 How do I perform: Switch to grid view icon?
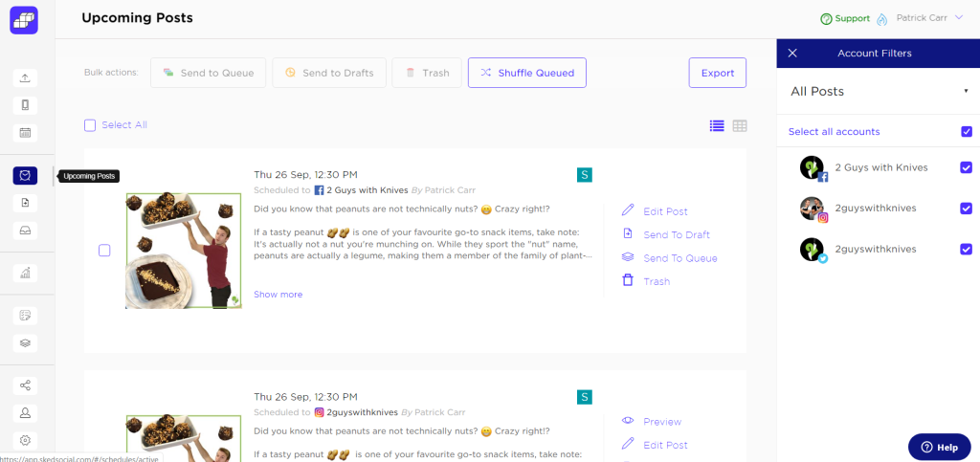pos(740,125)
